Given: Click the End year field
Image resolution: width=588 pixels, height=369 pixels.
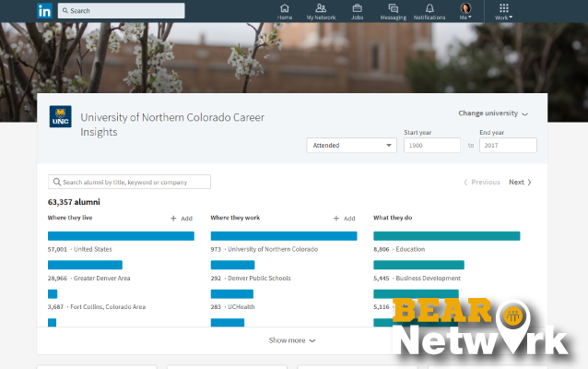Looking at the screenshot, I should click(x=507, y=145).
